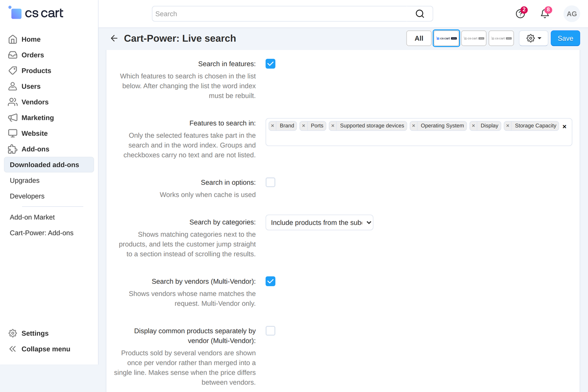Open help center question mark icon
Screen dimensions: 588x392
pos(520,14)
